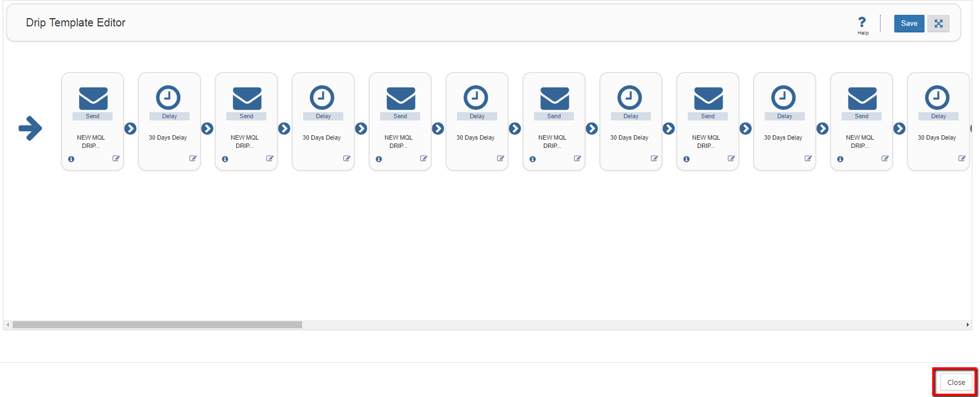Edit the third 30 Days Delay step
980x397 pixels.
pyautogui.click(x=500, y=158)
